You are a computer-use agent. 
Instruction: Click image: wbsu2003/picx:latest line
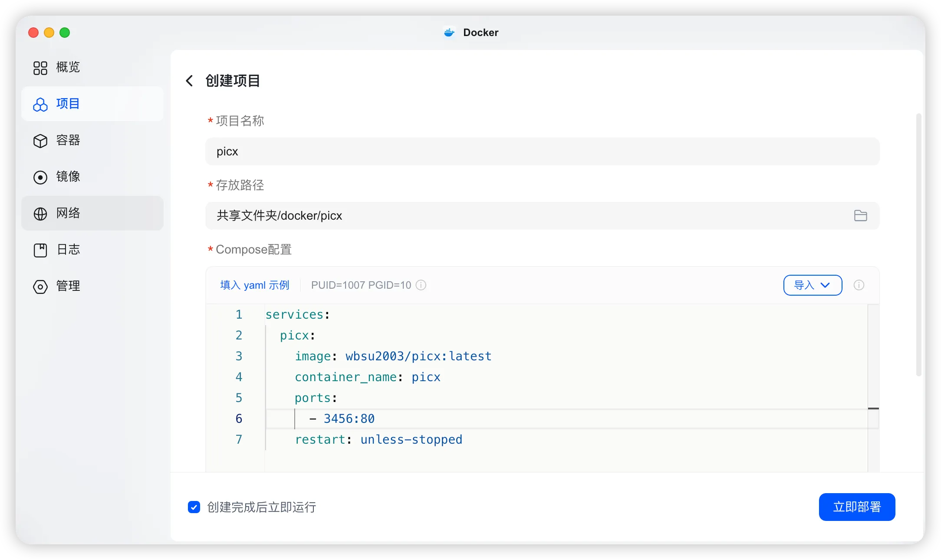pyautogui.click(x=393, y=356)
